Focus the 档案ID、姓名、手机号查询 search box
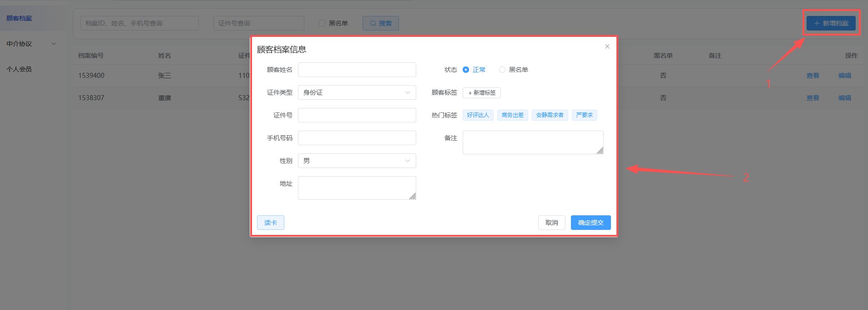This screenshot has height=310, width=868. click(x=140, y=23)
